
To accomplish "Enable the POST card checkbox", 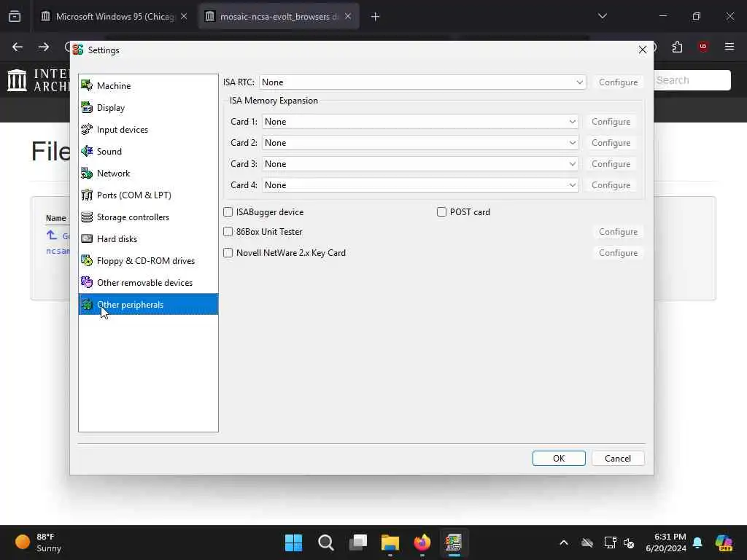I will (x=441, y=212).
